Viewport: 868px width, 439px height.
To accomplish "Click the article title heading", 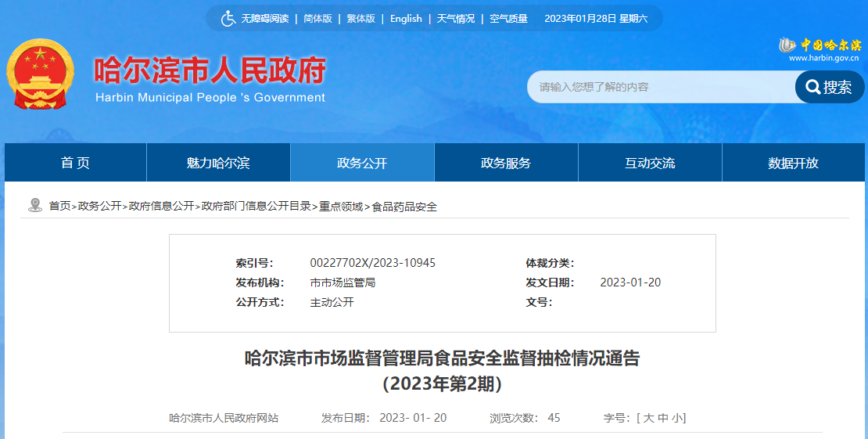I will coord(443,371).
